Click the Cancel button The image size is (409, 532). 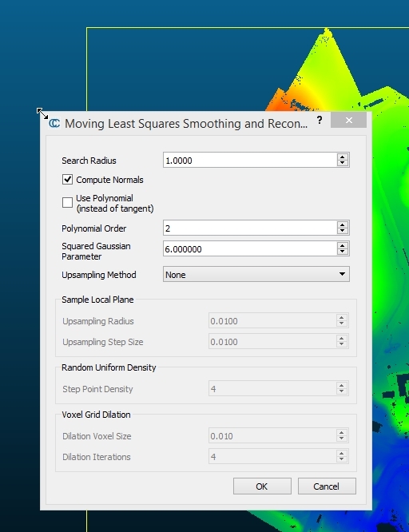click(x=327, y=486)
